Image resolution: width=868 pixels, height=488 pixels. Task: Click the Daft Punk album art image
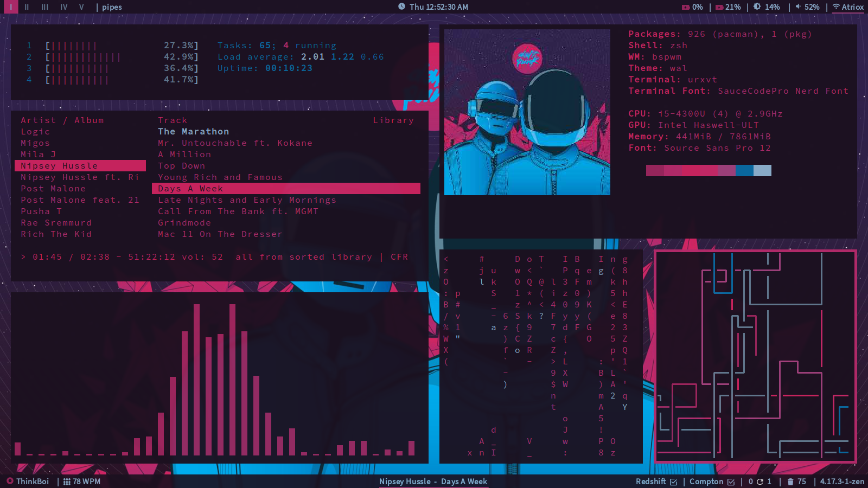click(527, 112)
